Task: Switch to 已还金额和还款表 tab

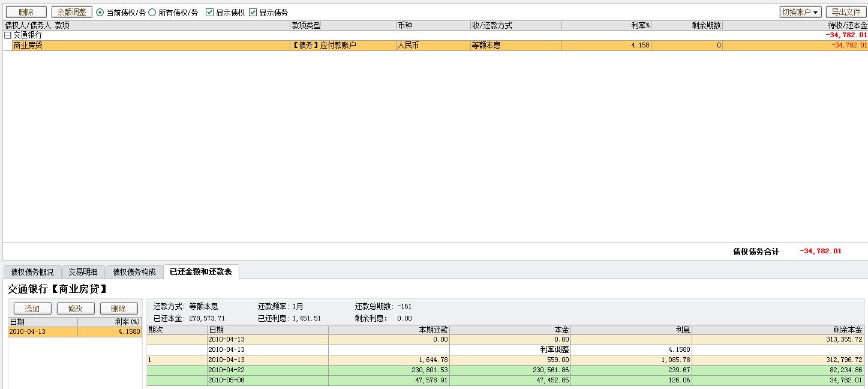Action: click(x=201, y=272)
